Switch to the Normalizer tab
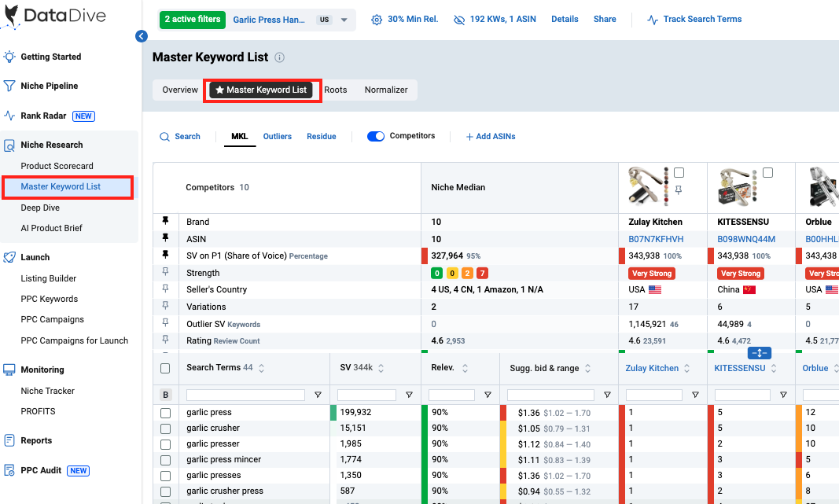 pyautogui.click(x=386, y=90)
